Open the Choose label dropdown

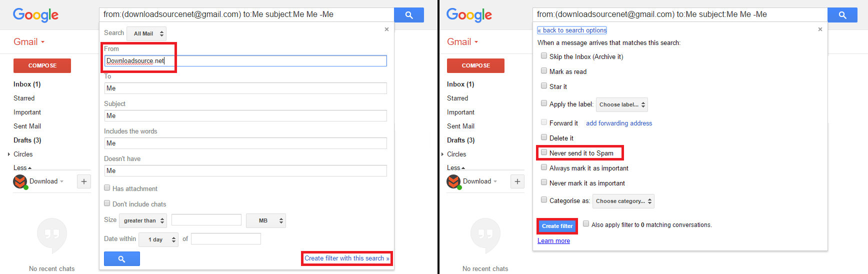point(622,104)
